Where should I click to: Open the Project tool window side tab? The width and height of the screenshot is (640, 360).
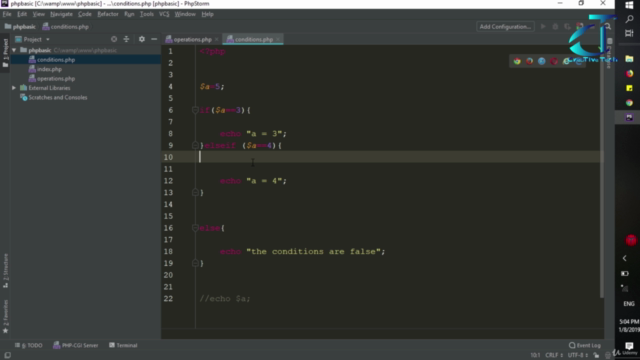pyautogui.click(x=5, y=53)
